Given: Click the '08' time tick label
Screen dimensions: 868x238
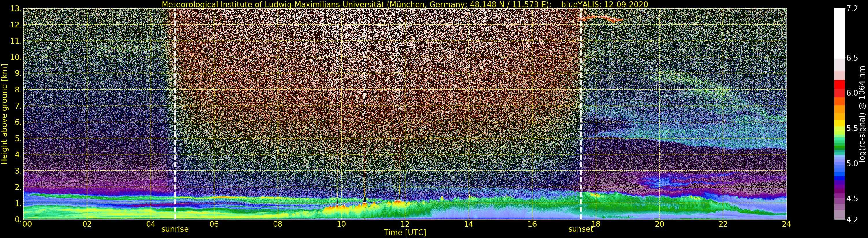Looking at the screenshot, I should [278, 224].
